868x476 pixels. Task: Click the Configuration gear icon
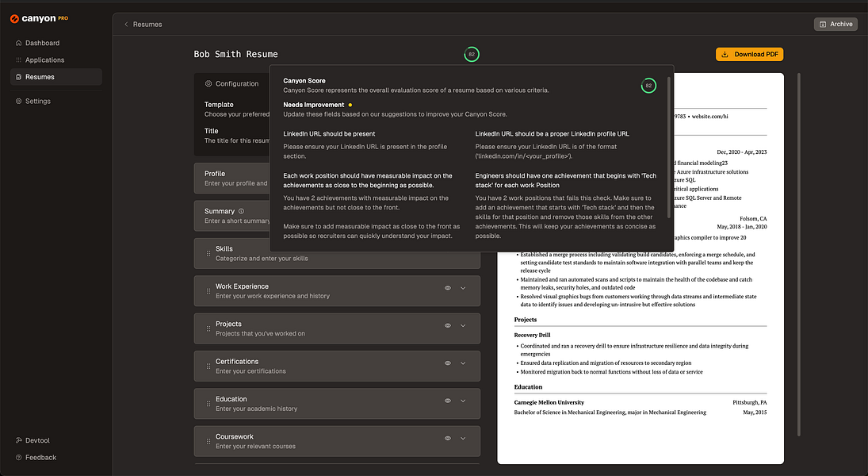(x=208, y=83)
